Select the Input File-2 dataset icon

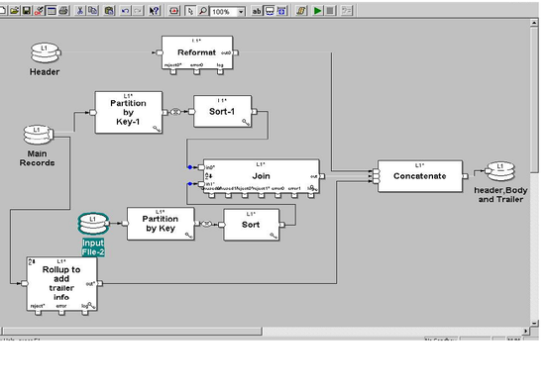(93, 224)
